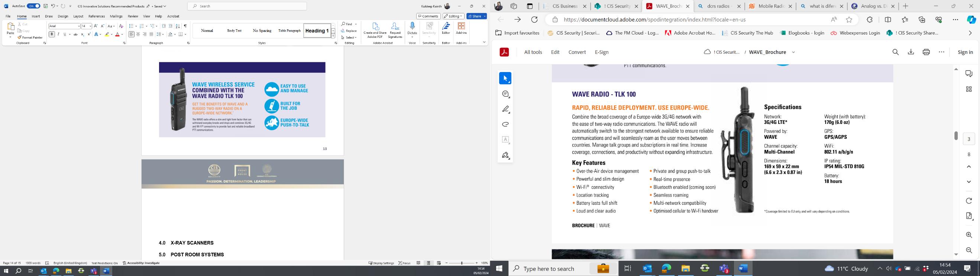Screen dimensions: 980x276
Task: Click the Comments button in Word
Action: point(428,16)
